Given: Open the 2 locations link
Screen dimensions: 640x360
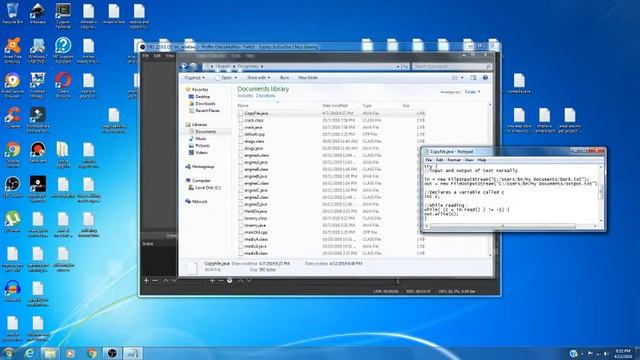Looking at the screenshot, I should 265,96.
